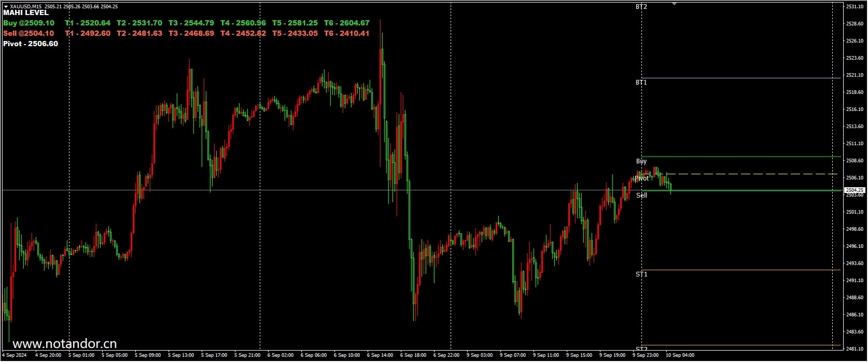This screenshot has width=868, height=362.
Task: Click the 2521.10 price scale value
Action: (855, 75)
